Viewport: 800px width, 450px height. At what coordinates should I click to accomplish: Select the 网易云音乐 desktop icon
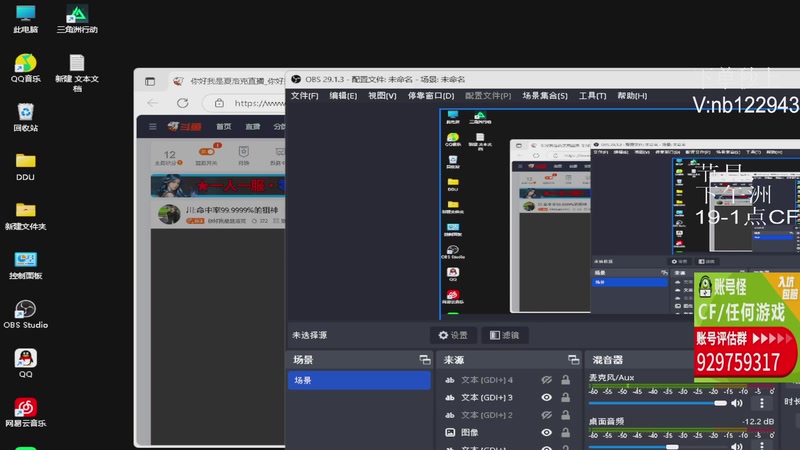click(25, 412)
